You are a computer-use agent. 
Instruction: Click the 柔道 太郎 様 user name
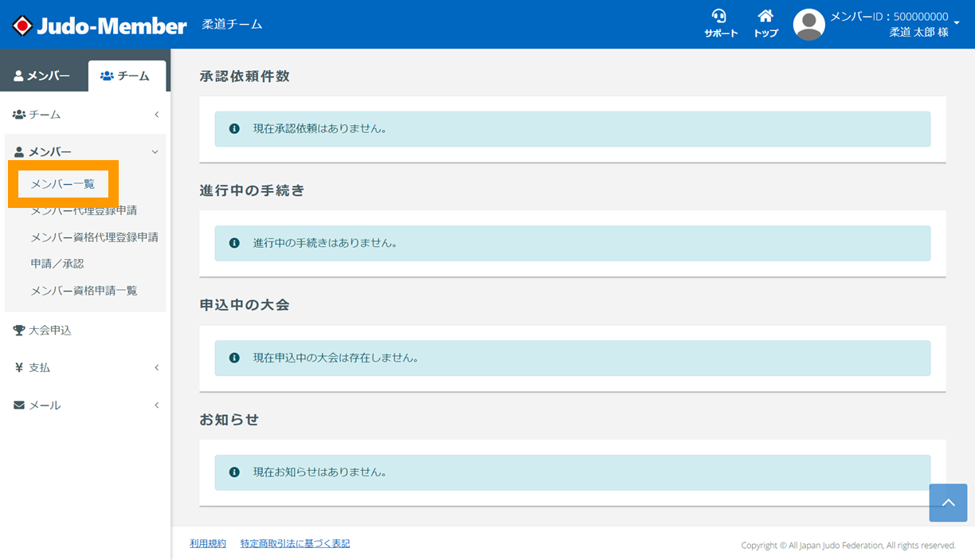918,33
